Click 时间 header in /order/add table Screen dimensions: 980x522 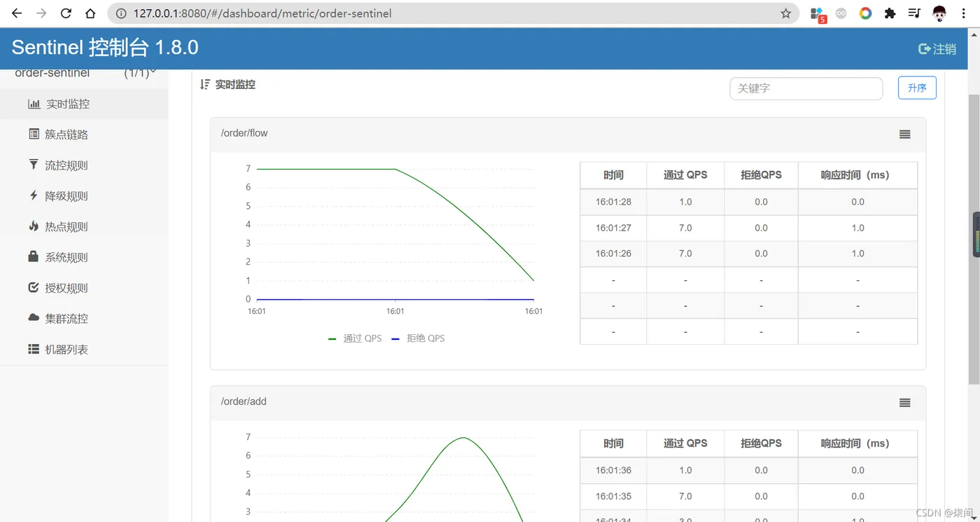613,444
